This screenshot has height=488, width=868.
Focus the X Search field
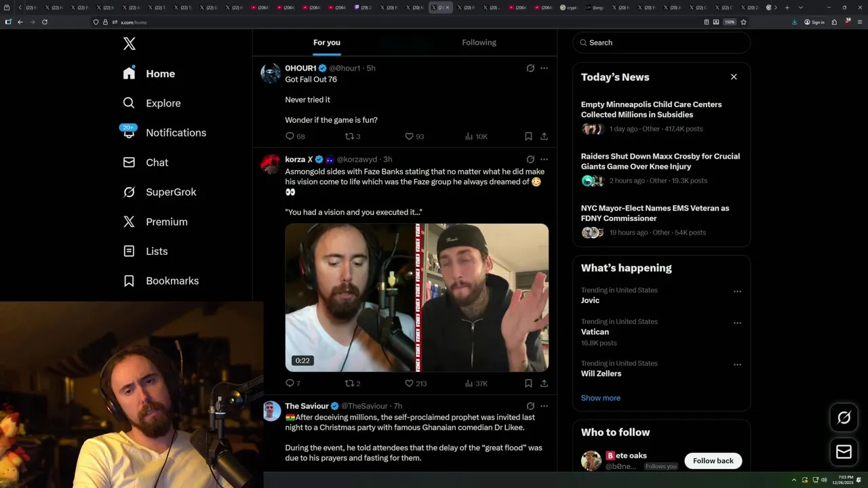tap(661, 43)
